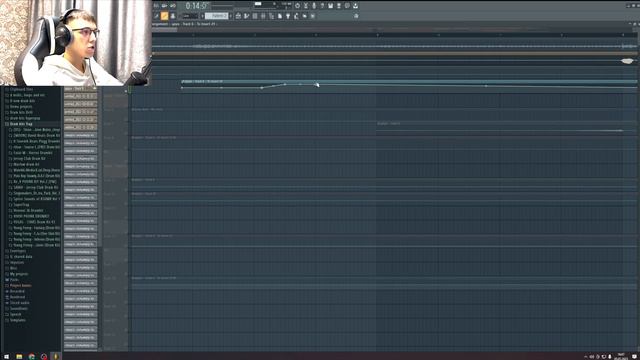Open Windows Start menu
Screen dimensions: 640x360
[6, 356]
